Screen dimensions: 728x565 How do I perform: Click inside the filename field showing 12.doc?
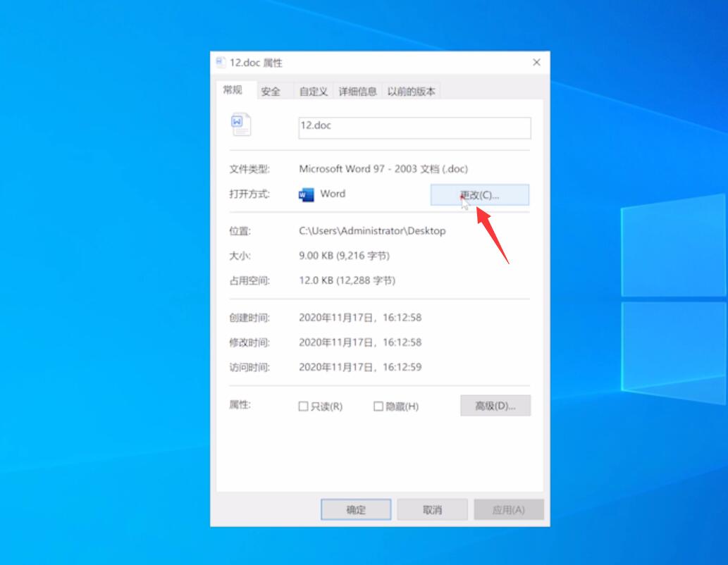[x=413, y=128]
